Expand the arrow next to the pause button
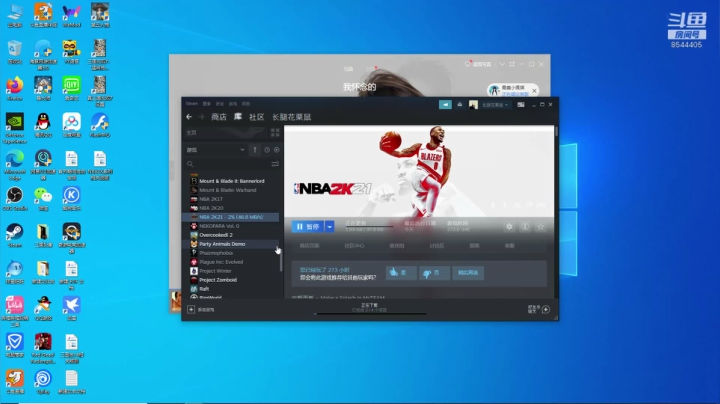The height and width of the screenshot is (404, 720). (x=330, y=226)
